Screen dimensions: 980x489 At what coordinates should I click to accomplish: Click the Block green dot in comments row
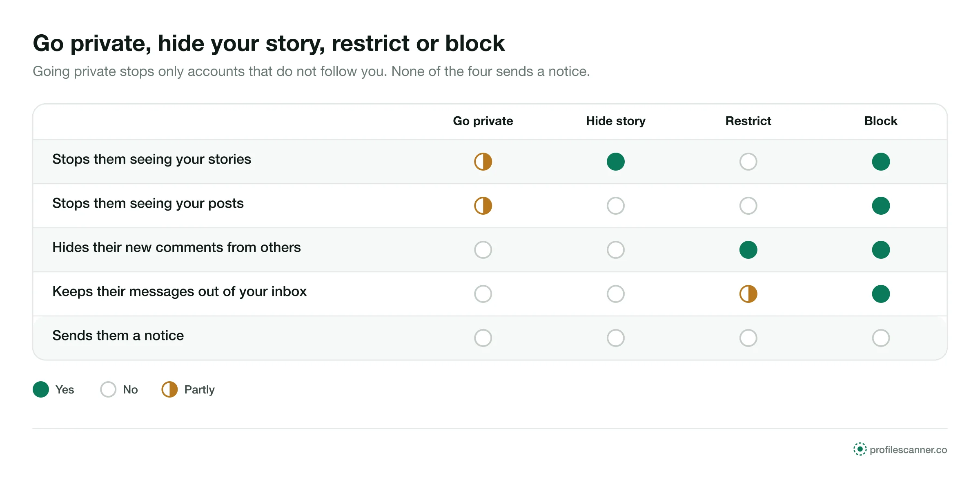coord(881,250)
